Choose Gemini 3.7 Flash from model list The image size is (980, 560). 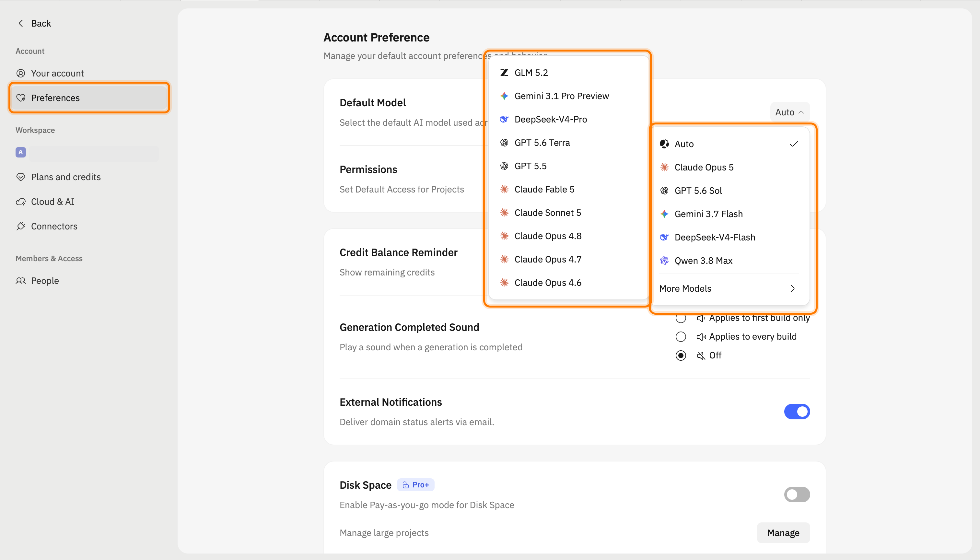pos(729,214)
